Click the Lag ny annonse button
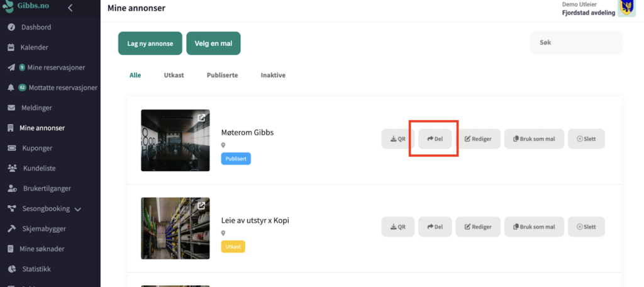 150,43
